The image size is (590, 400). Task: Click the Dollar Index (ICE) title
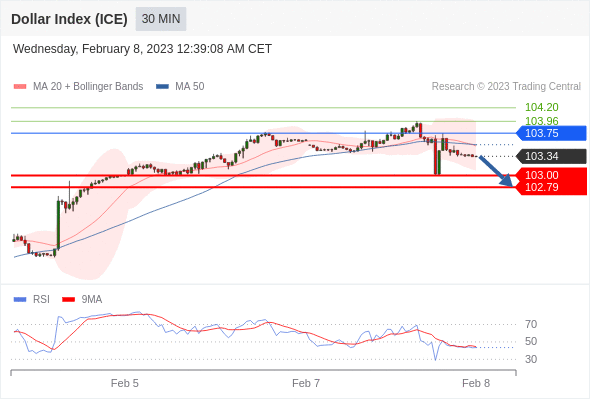[x=69, y=19]
